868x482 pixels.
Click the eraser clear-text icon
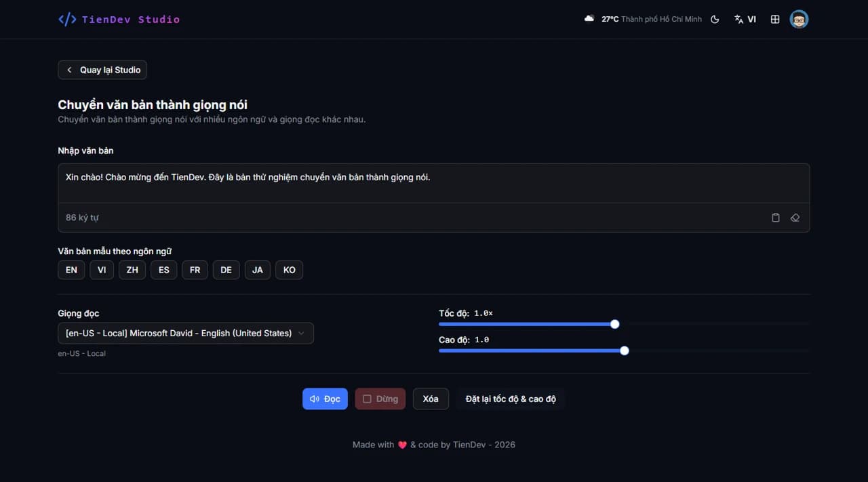(x=795, y=218)
